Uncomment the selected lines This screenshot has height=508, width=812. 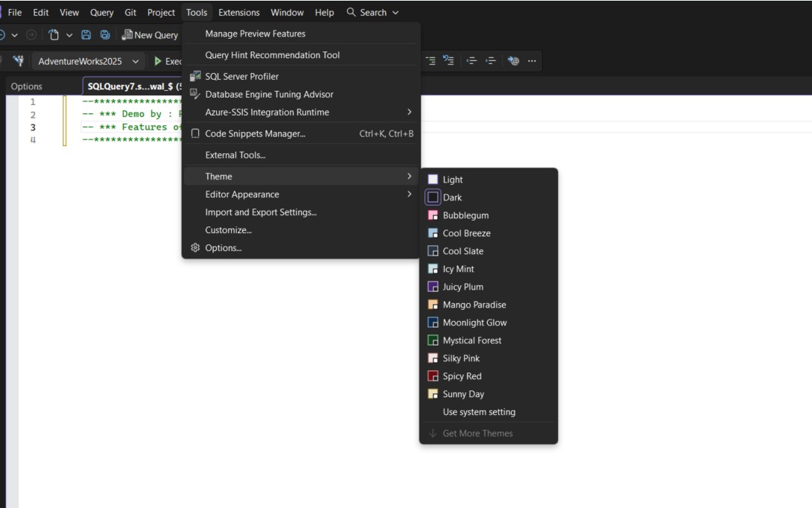pyautogui.click(x=448, y=60)
